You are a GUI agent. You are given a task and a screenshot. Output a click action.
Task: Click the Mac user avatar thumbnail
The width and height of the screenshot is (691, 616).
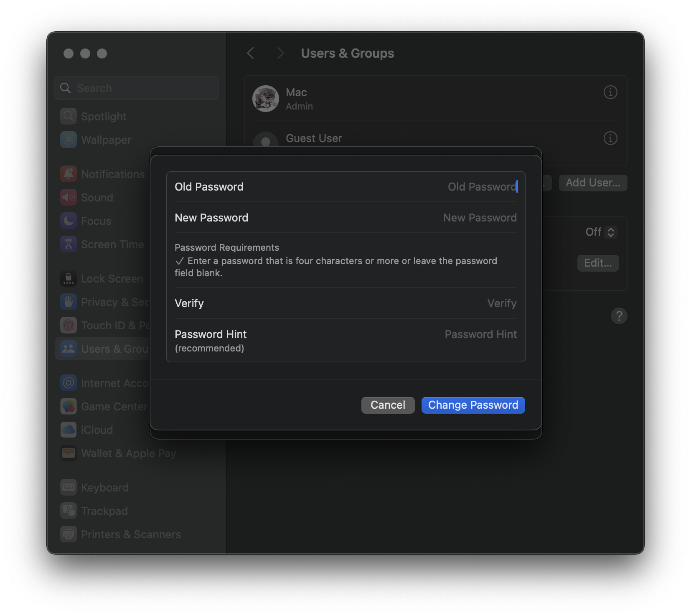coord(266,99)
